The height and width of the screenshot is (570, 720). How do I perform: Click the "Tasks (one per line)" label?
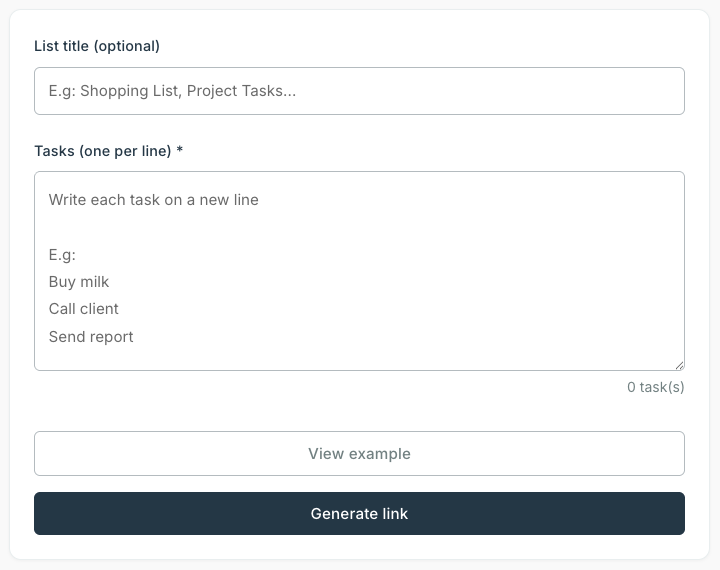click(103, 151)
